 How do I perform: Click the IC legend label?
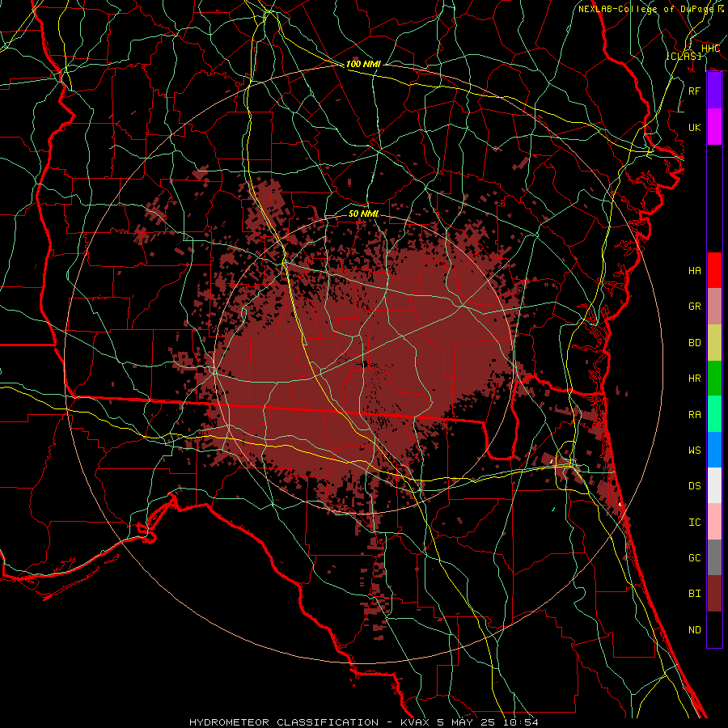[695, 523]
